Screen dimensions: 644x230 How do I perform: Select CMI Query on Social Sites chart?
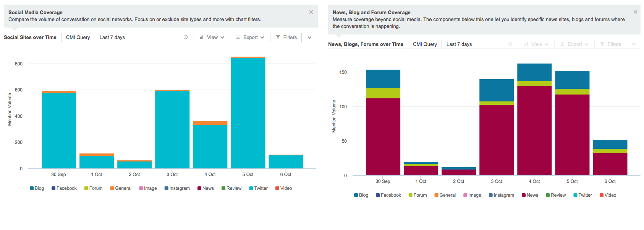tap(78, 37)
